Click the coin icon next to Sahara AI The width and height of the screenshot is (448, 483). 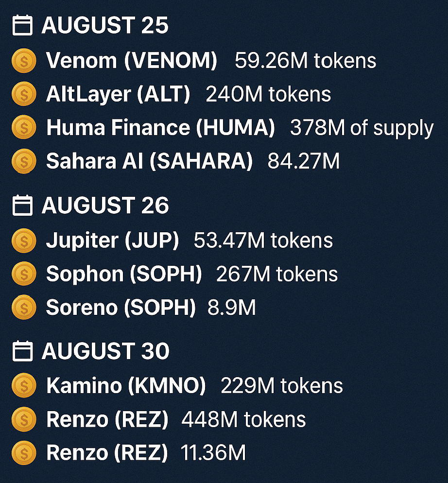click(24, 161)
